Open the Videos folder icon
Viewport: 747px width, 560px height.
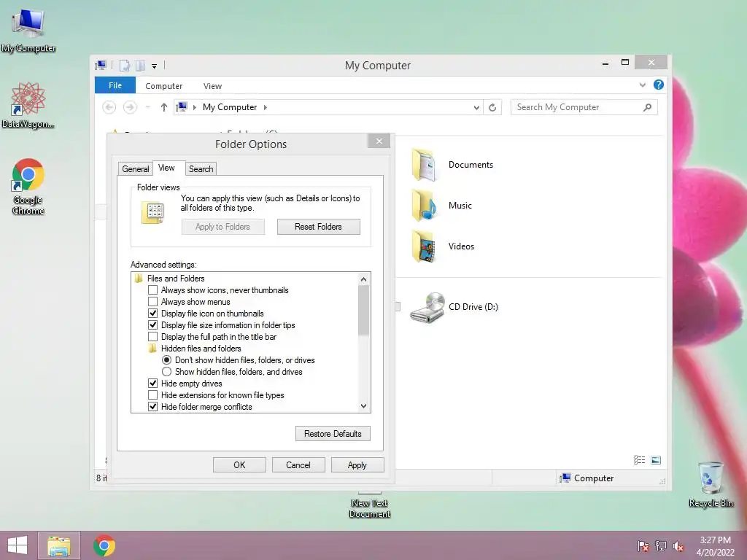click(424, 246)
